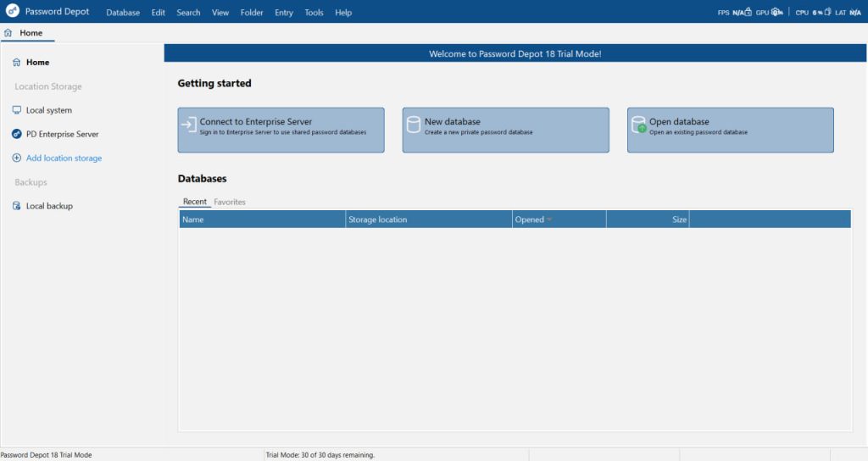Click the LAT overlay readout

848,12
